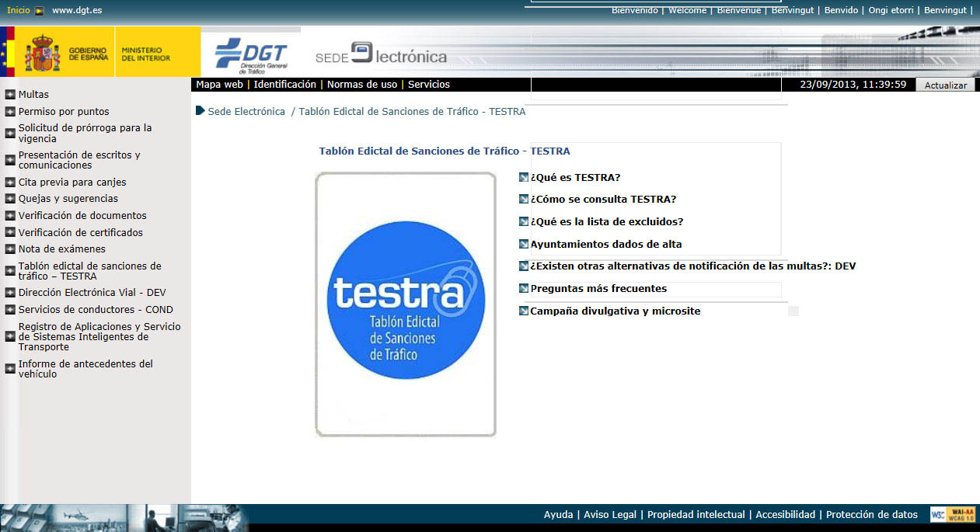Open Preguntas más frecuentes link
The height and width of the screenshot is (532, 980).
click(598, 289)
